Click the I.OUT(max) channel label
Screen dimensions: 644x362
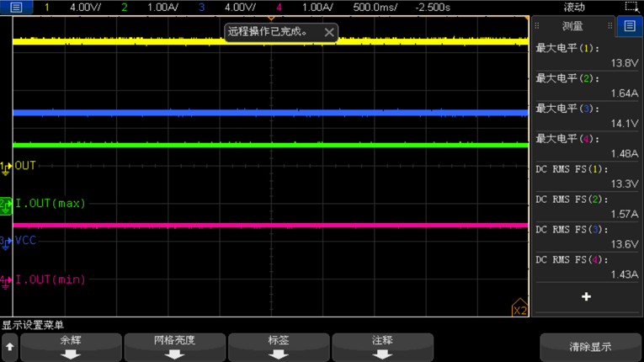click(51, 204)
